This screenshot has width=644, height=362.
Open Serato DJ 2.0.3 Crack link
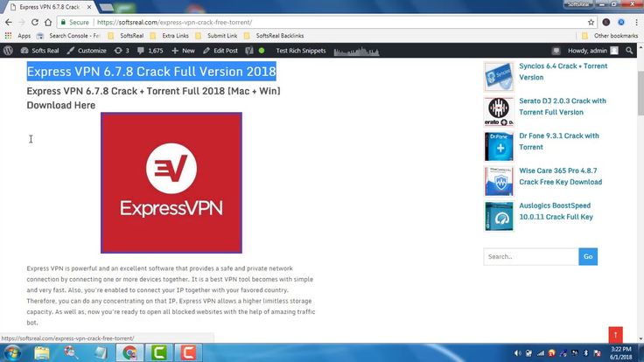(563, 107)
